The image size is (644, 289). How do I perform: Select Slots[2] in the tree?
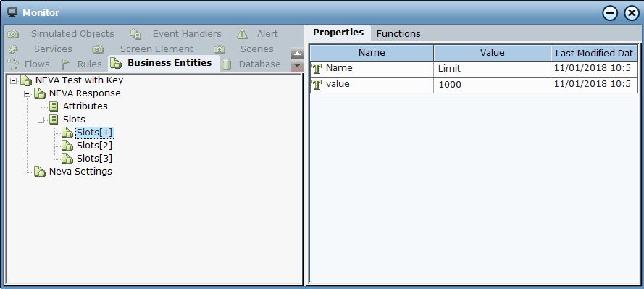pos(94,146)
